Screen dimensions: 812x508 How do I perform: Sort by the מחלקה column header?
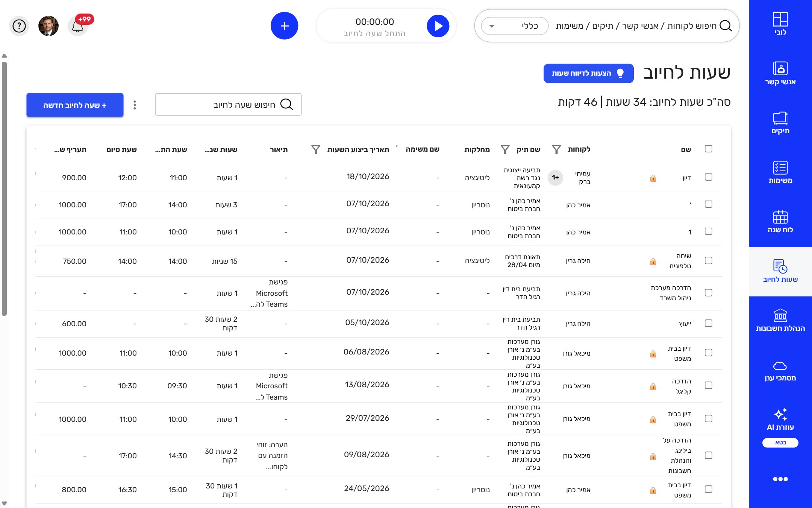coord(477,150)
